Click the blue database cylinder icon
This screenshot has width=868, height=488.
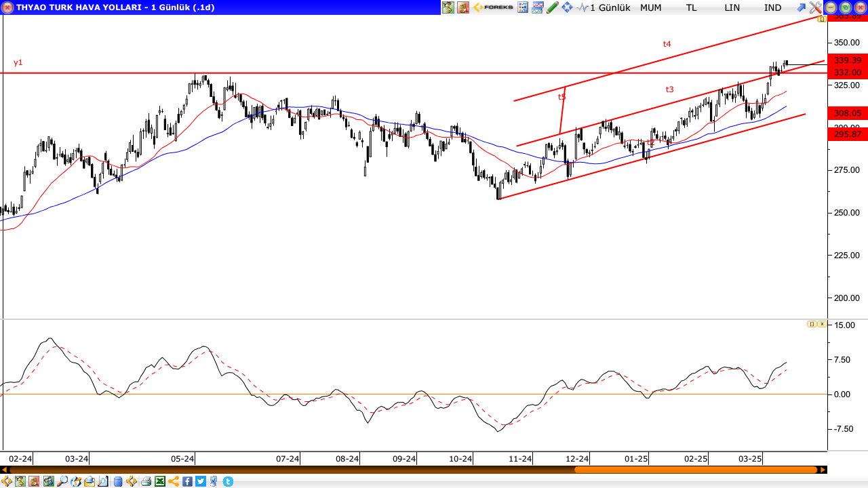click(118, 481)
